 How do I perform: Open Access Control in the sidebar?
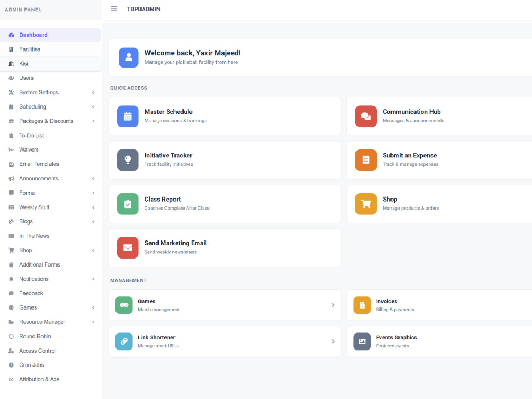[50, 351]
